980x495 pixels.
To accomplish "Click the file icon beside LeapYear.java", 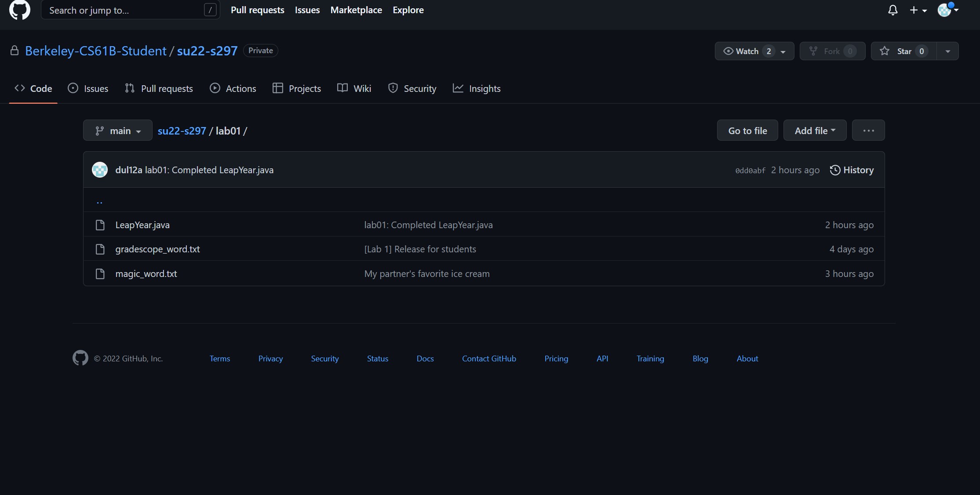I will (x=100, y=225).
